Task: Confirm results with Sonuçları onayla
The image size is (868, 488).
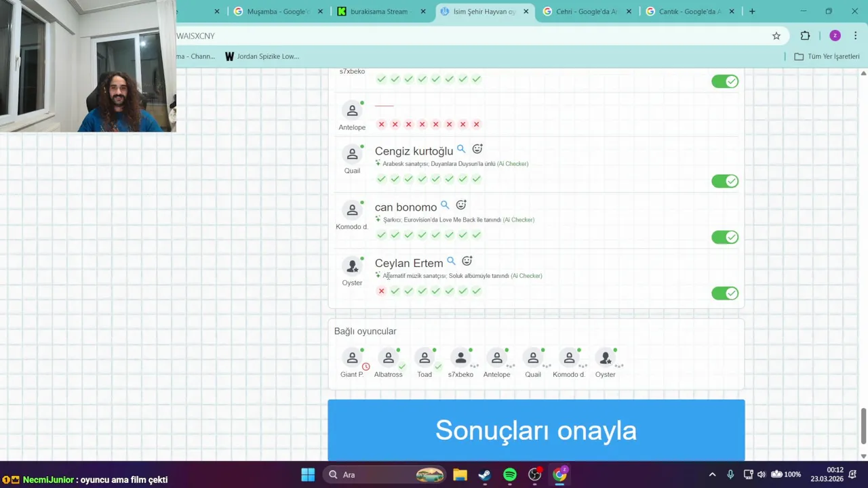Action: click(x=536, y=430)
